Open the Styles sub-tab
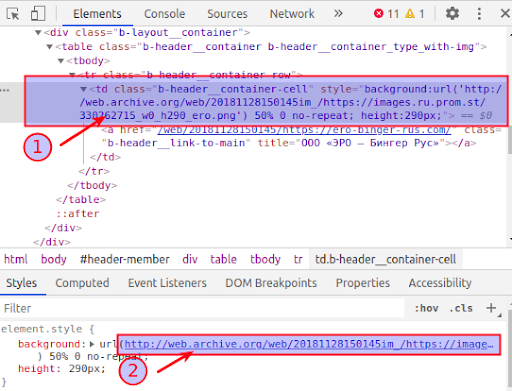This screenshot has height=391, width=512. tap(21, 283)
